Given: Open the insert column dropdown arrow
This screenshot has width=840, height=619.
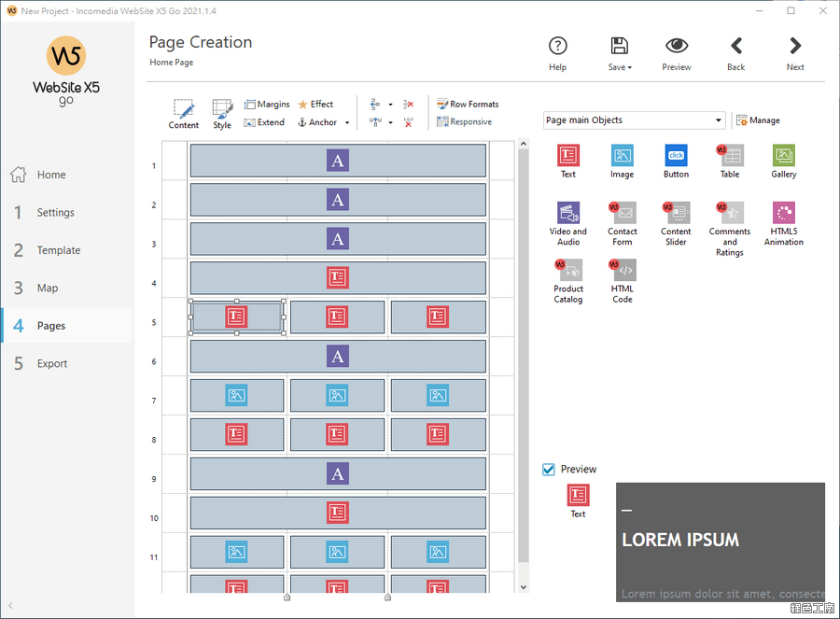Looking at the screenshot, I should (390, 122).
